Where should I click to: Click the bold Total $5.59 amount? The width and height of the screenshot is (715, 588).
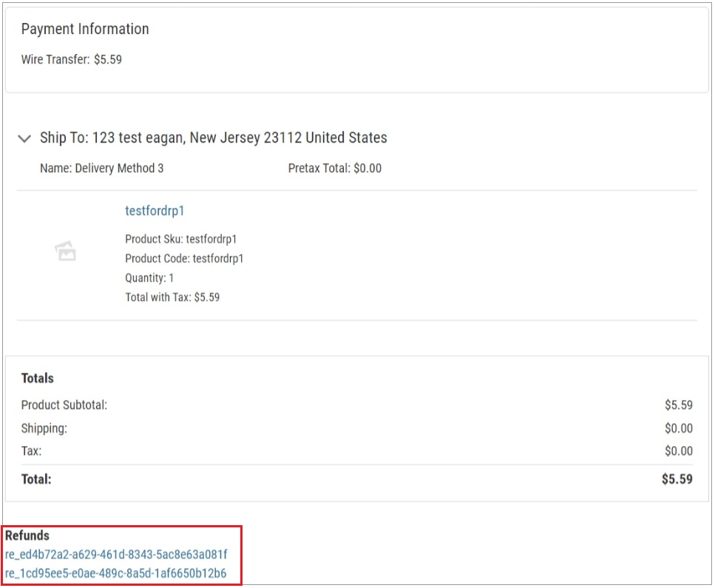point(677,479)
